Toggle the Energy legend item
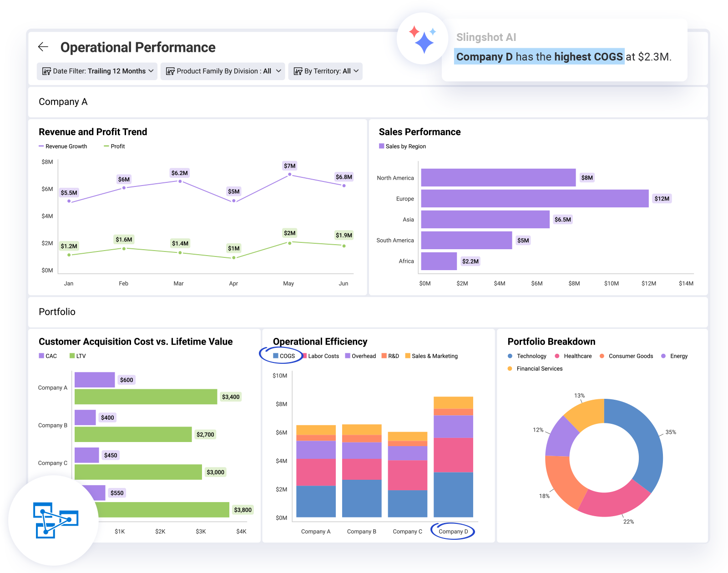The height and width of the screenshot is (573, 728). click(674, 356)
